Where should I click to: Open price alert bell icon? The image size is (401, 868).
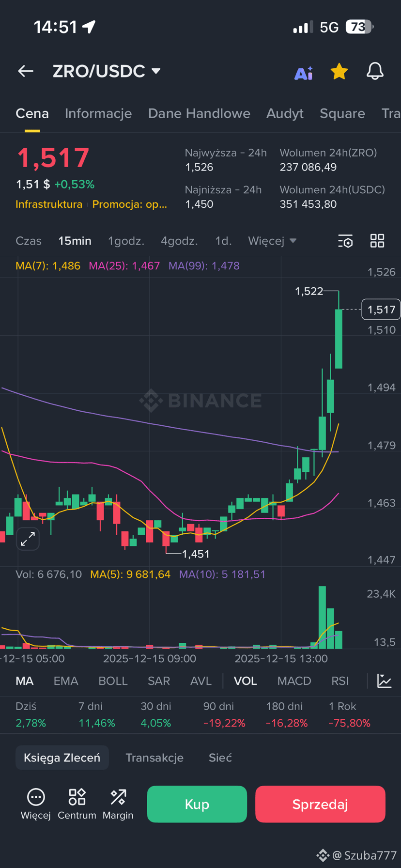374,72
